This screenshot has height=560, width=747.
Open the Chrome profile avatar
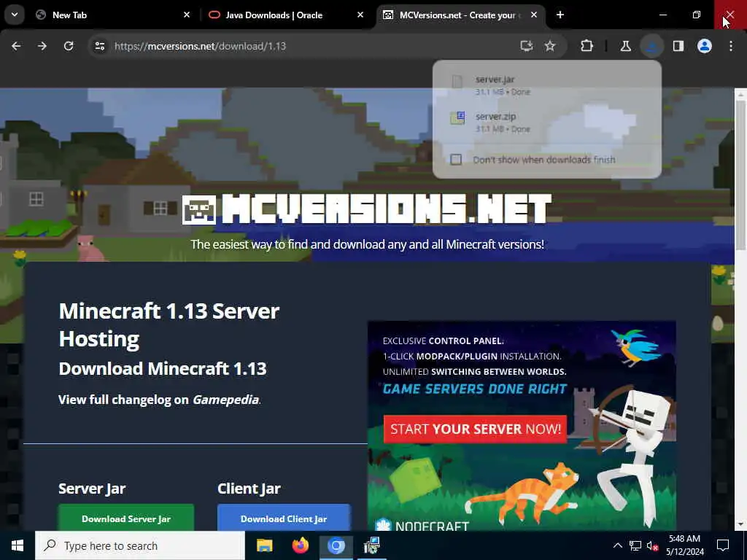(x=705, y=46)
